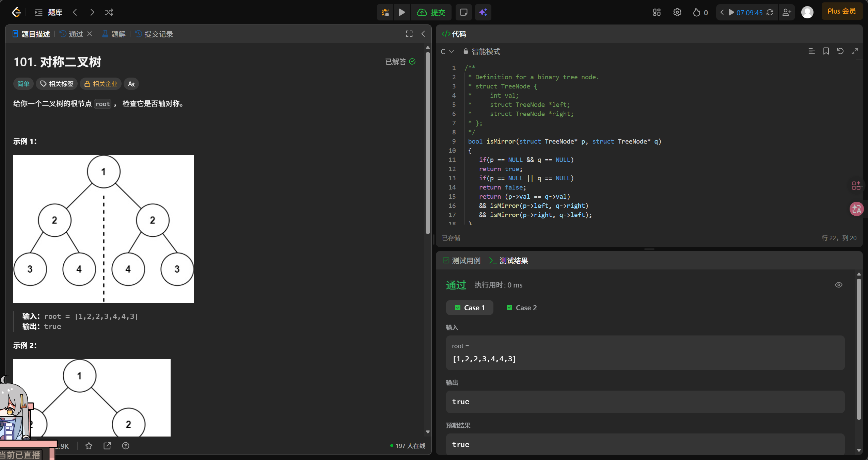Star this problem as favorite
Image resolution: width=868 pixels, height=460 pixels.
pyautogui.click(x=89, y=446)
